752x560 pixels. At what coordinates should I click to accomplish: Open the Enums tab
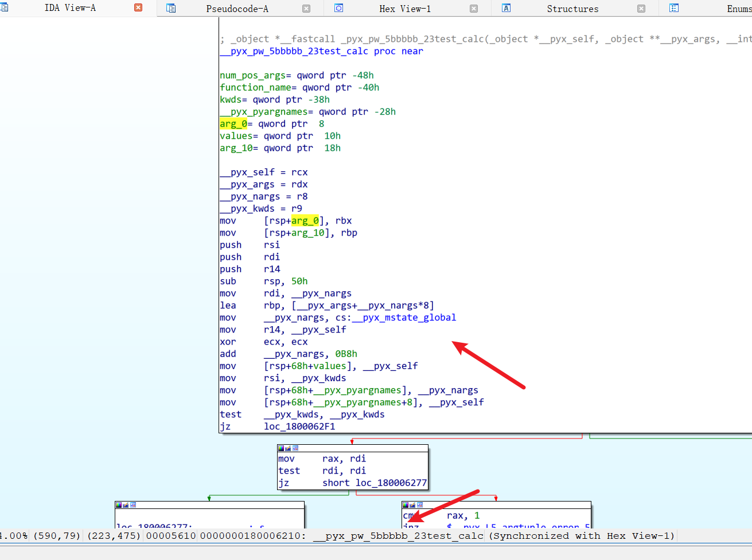[739, 9]
